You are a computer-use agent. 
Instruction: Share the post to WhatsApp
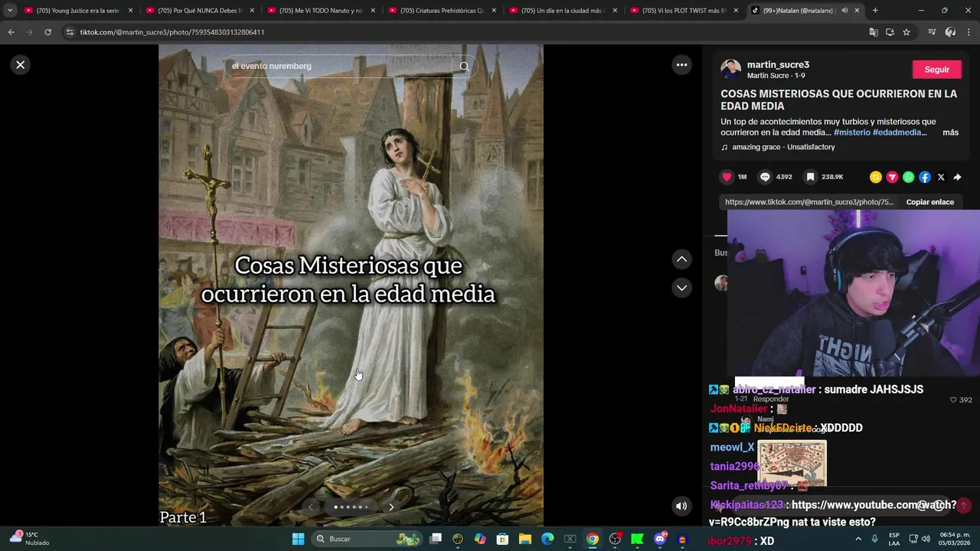tap(908, 177)
